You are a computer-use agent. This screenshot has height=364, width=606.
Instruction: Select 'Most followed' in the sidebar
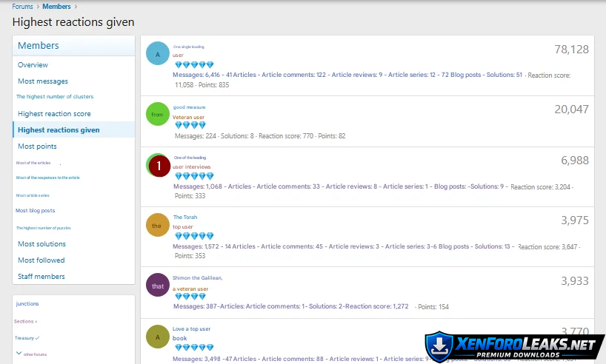tap(41, 260)
